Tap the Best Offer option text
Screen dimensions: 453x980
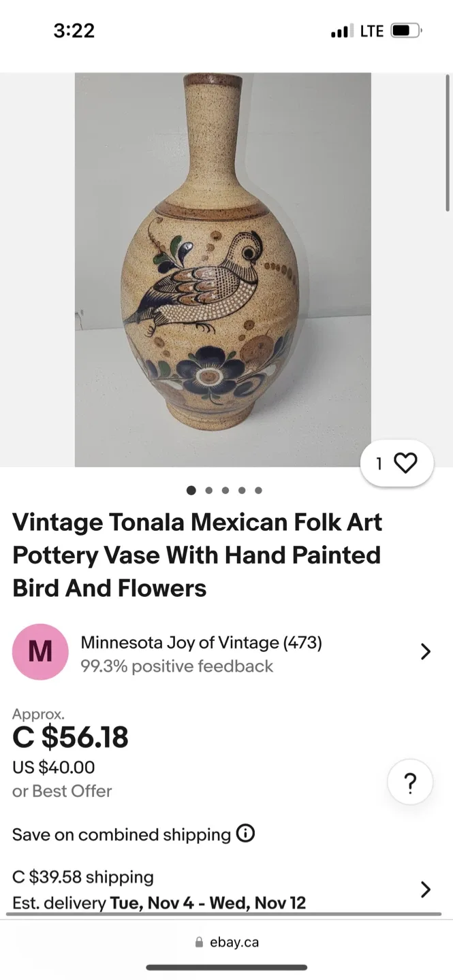(62, 791)
